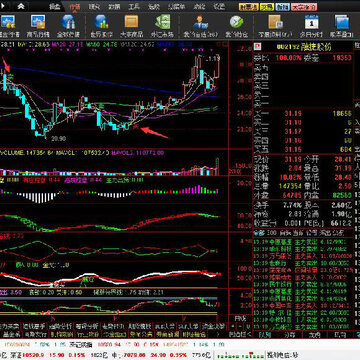Open the 大宗商品 toolbar icon
This screenshot has height=360, width=360.
pos(131,21)
